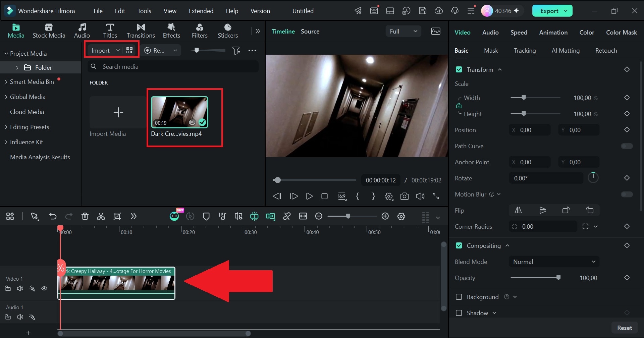Viewport: 644px width, 338px height.
Task: Open the preview volume speaker control
Action: [x=420, y=196]
